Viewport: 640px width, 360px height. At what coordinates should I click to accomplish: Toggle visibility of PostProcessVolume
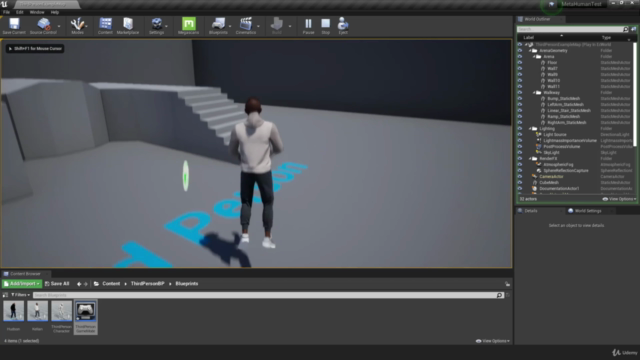[520, 147]
